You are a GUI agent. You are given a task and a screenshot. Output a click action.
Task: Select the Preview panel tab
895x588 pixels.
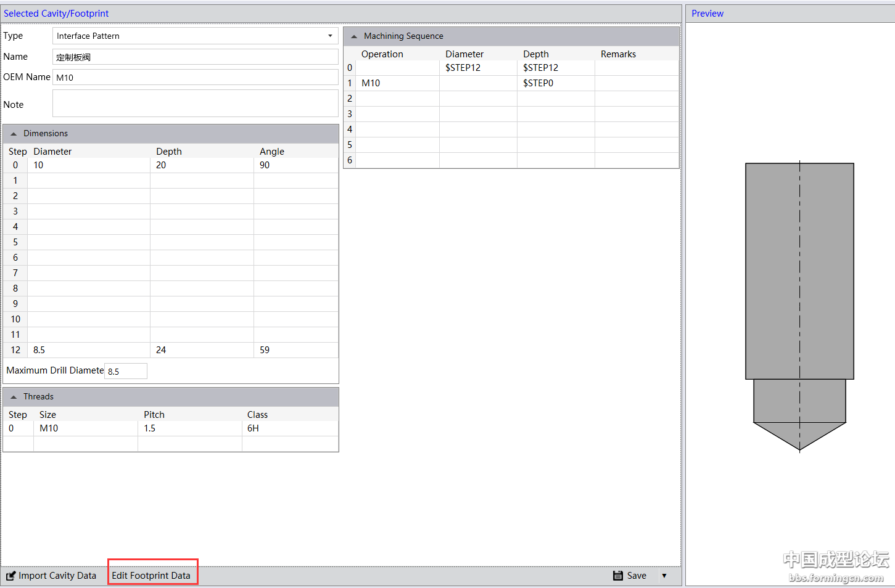(x=707, y=14)
